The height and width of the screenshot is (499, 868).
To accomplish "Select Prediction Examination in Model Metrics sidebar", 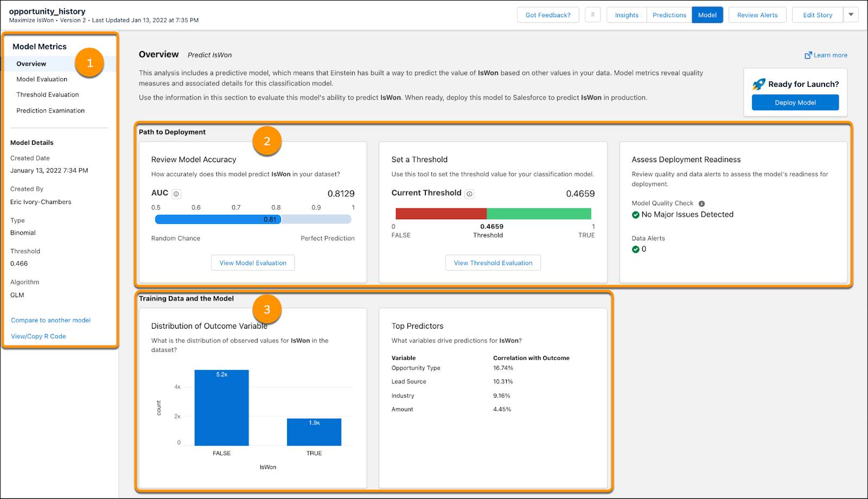I will [49, 110].
